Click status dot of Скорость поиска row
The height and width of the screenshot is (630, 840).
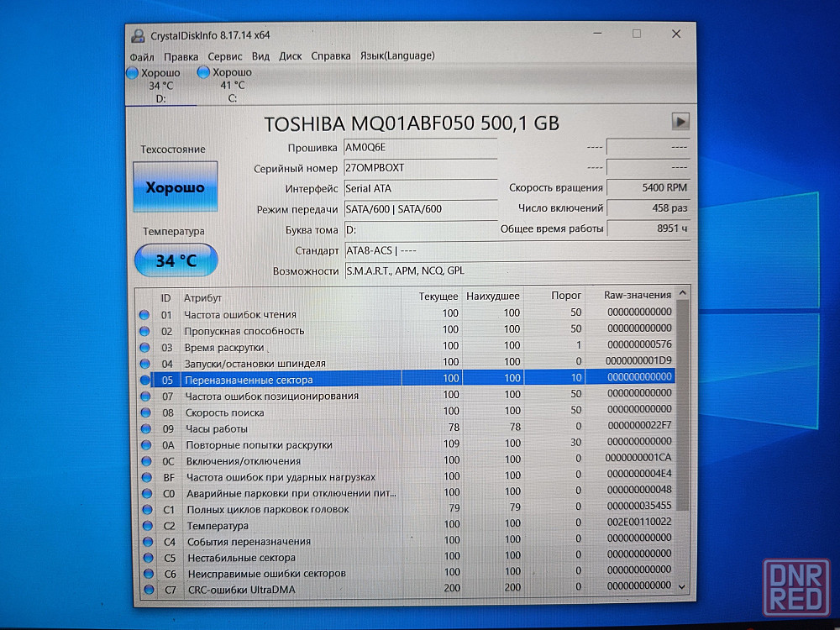coord(145,412)
